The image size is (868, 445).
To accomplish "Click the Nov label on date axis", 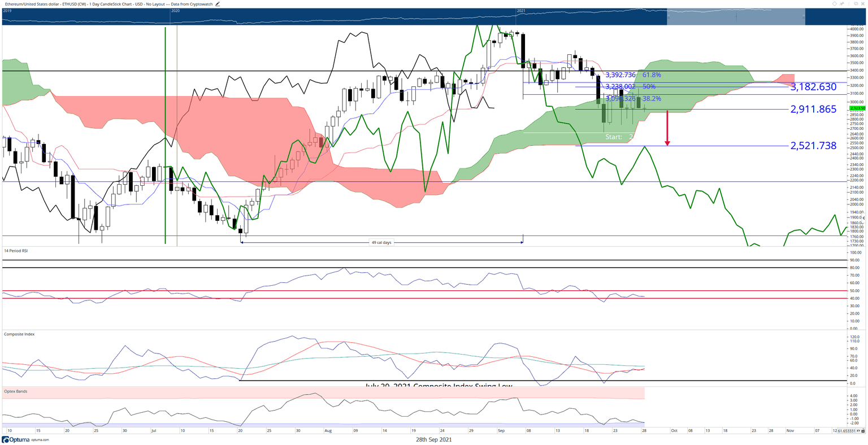I will click(790, 430).
